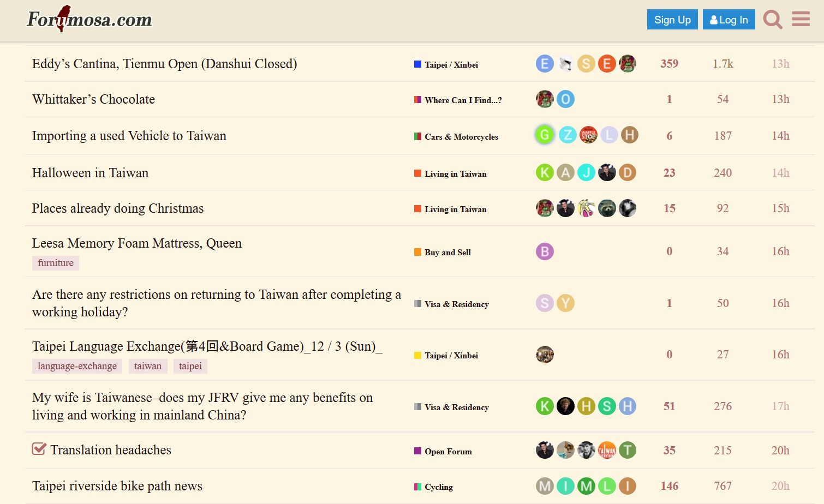Click 13h activity time on Whittaker's Chocolate
Image resolution: width=824 pixels, height=504 pixels.
[780, 99]
